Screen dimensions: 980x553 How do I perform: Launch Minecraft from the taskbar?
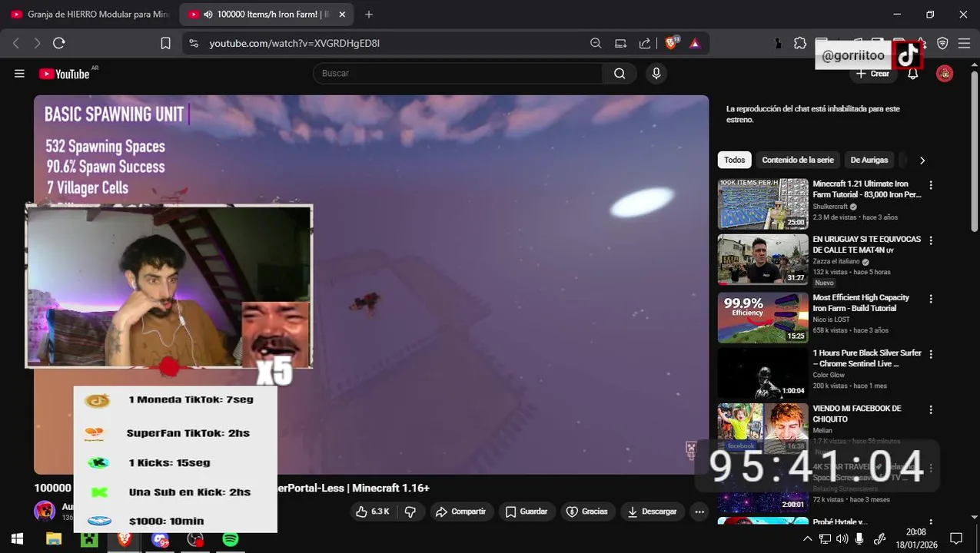pyautogui.click(x=89, y=539)
